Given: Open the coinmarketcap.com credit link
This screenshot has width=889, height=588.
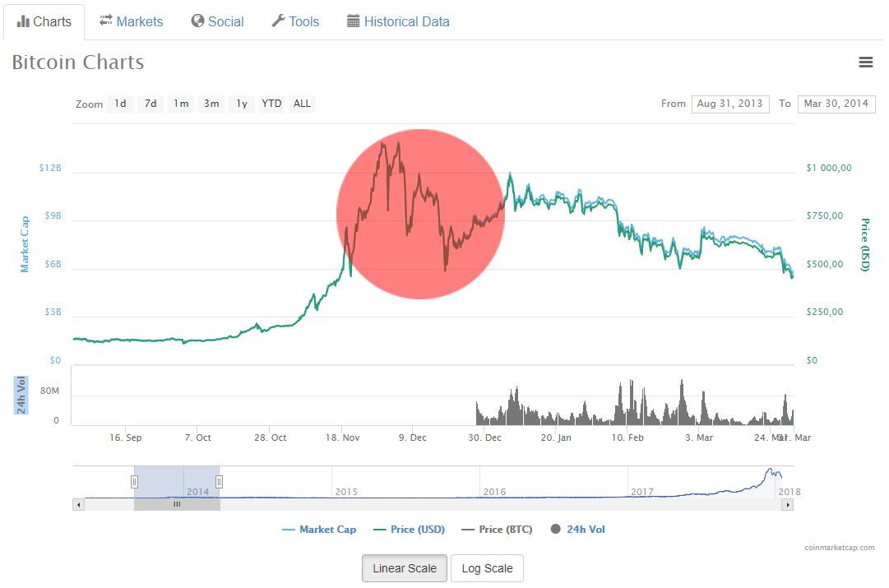Looking at the screenshot, I should click(x=840, y=548).
